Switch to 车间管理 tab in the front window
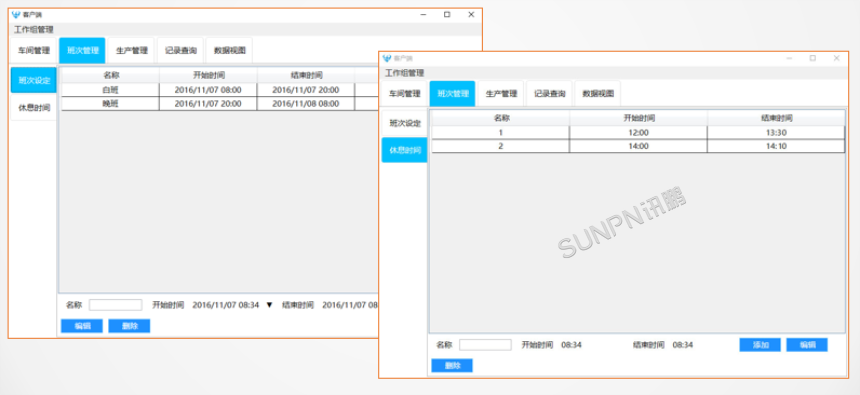The height and width of the screenshot is (395, 860). (x=404, y=93)
